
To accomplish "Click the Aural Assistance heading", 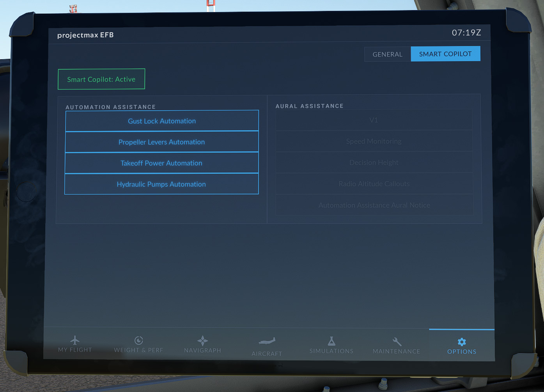I will point(310,106).
